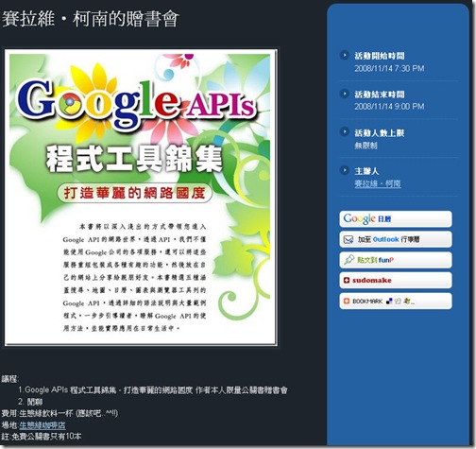476x449 pixels.
Task: Click arrow bullet beside 主辦人
Action: coord(345,170)
